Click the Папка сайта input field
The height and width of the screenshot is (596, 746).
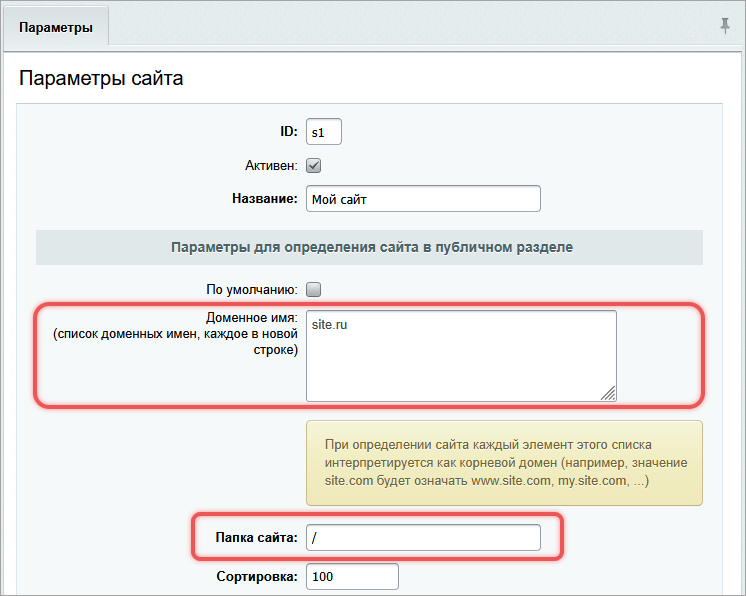422,538
